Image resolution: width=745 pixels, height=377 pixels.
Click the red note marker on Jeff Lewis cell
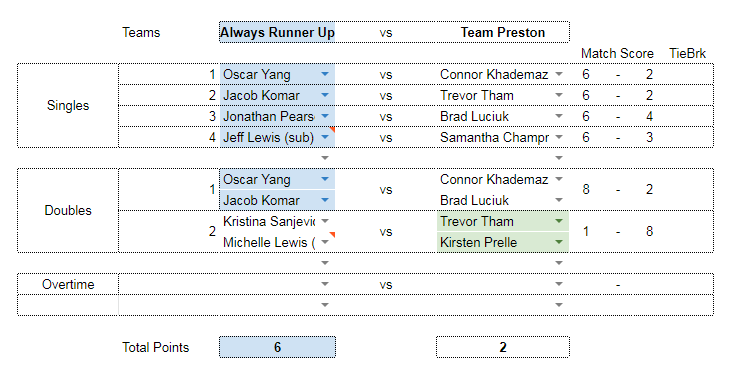333,129
